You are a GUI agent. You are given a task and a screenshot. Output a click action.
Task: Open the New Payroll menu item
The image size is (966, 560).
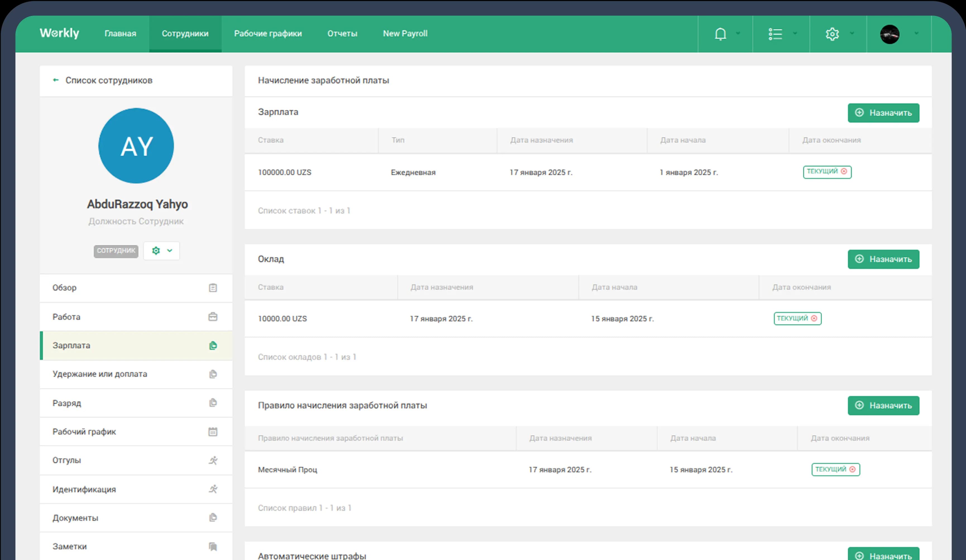(405, 34)
